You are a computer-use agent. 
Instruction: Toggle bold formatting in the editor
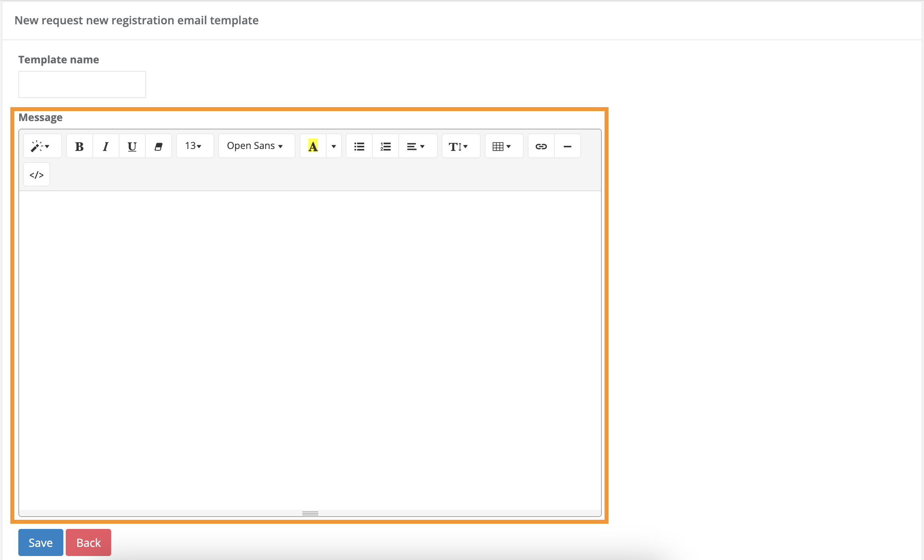79,146
